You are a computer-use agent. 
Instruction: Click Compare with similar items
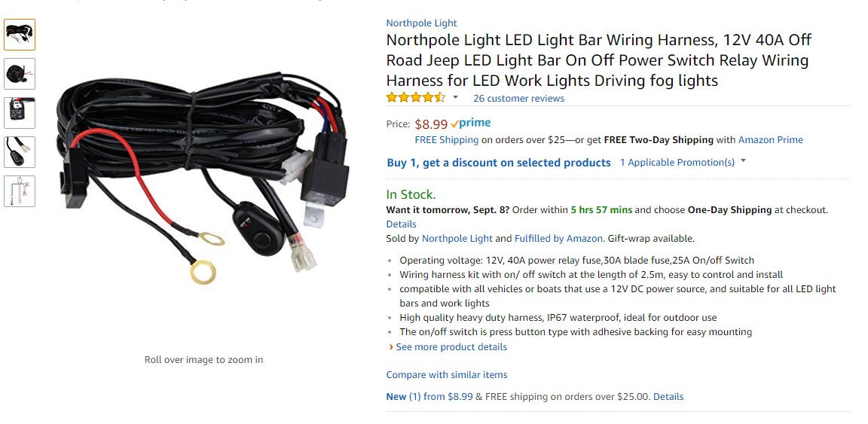point(447,375)
